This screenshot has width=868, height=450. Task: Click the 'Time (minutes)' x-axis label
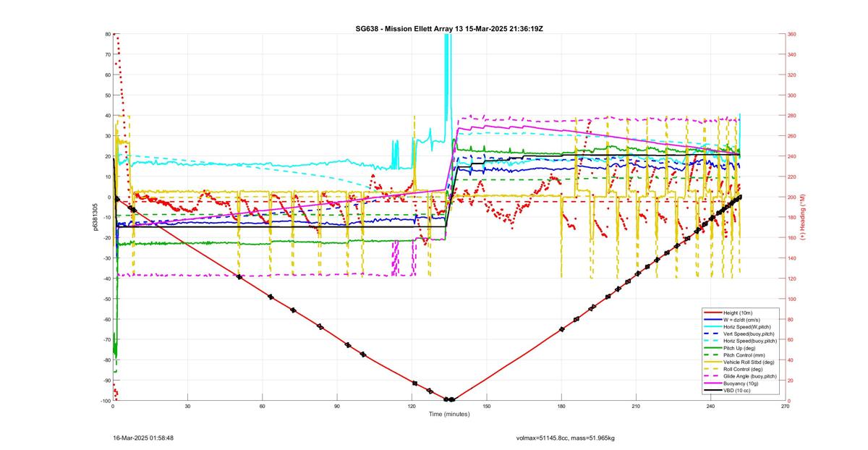(x=449, y=415)
